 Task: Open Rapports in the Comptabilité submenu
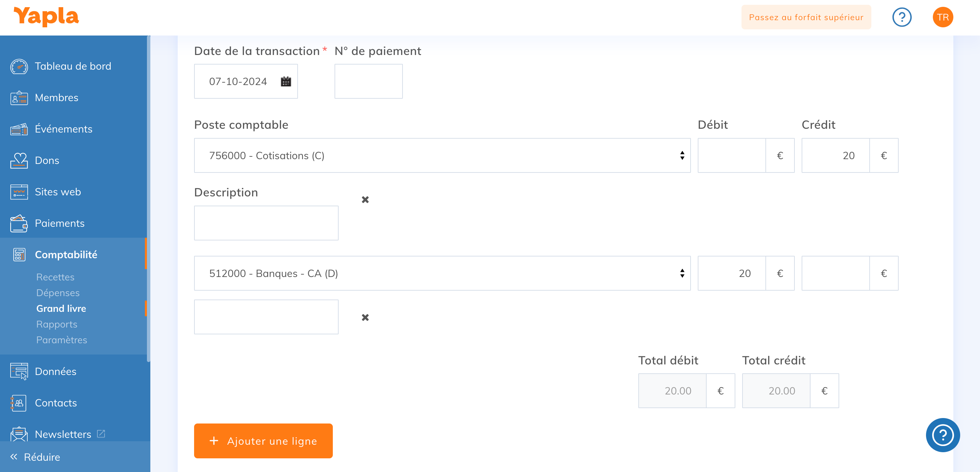tap(57, 324)
